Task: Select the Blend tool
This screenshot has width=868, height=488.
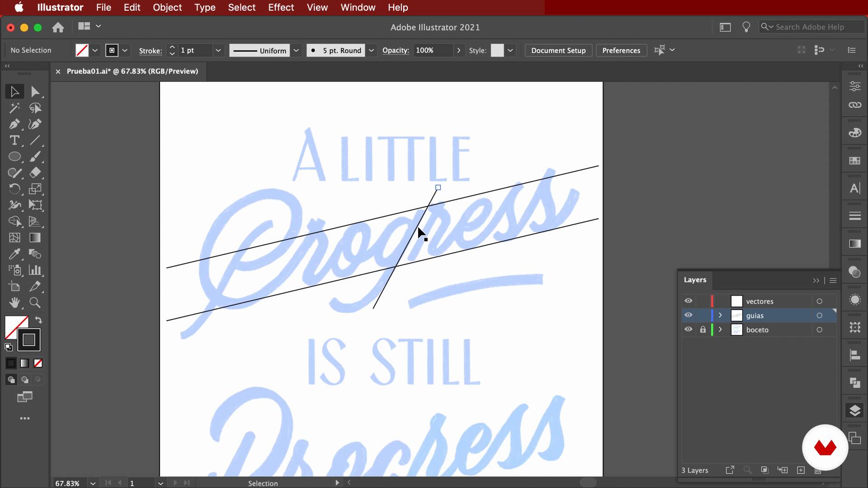Action: (35, 254)
